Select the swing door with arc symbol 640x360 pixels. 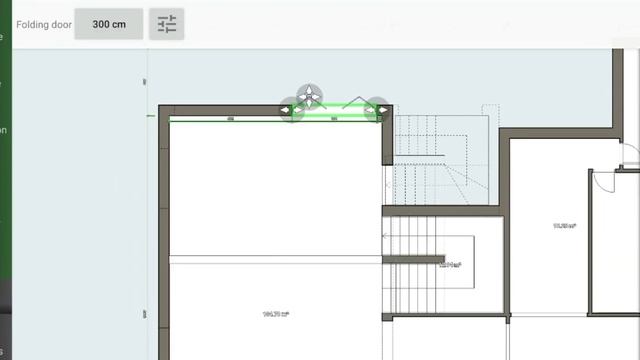[604, 182]
